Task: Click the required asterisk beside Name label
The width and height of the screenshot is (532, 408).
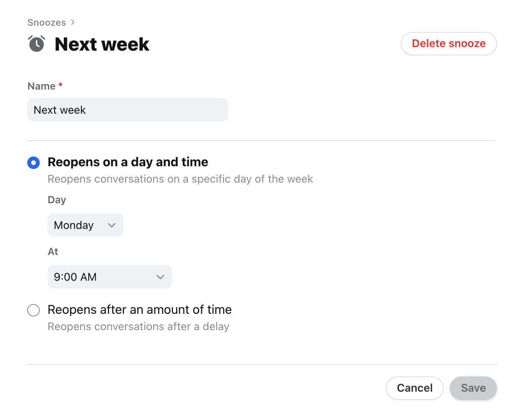Action: 61,85
